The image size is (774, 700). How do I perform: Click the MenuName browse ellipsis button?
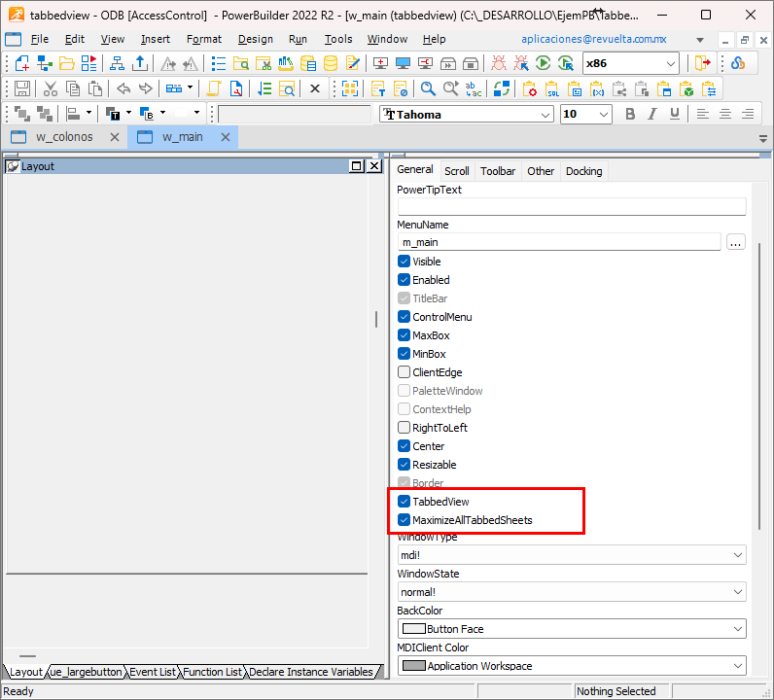[736, 242]
